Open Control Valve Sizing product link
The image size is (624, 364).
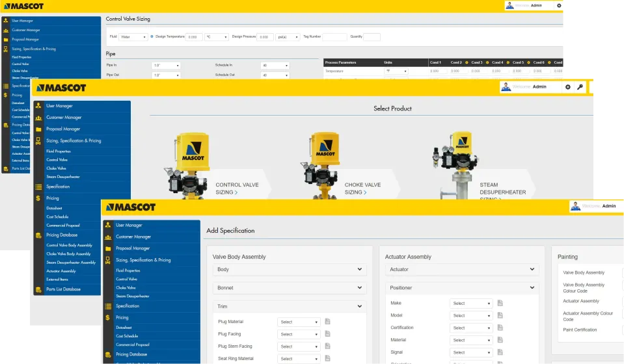pos(237,188)
